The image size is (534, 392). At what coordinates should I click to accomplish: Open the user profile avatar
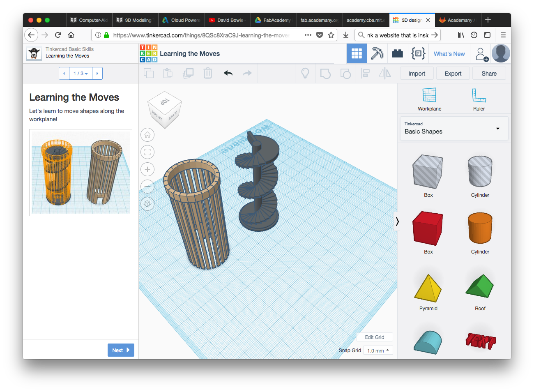coord(501,53)
